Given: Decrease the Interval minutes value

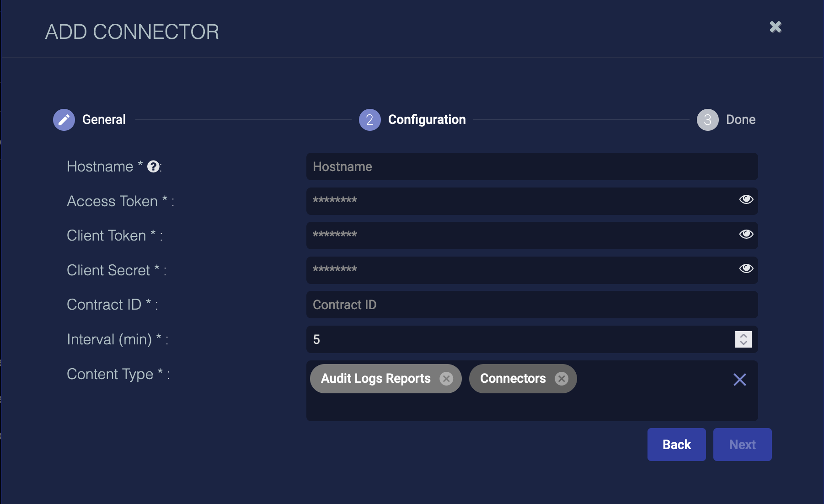Looking at the screenshot, I should (x=744, y=343).
